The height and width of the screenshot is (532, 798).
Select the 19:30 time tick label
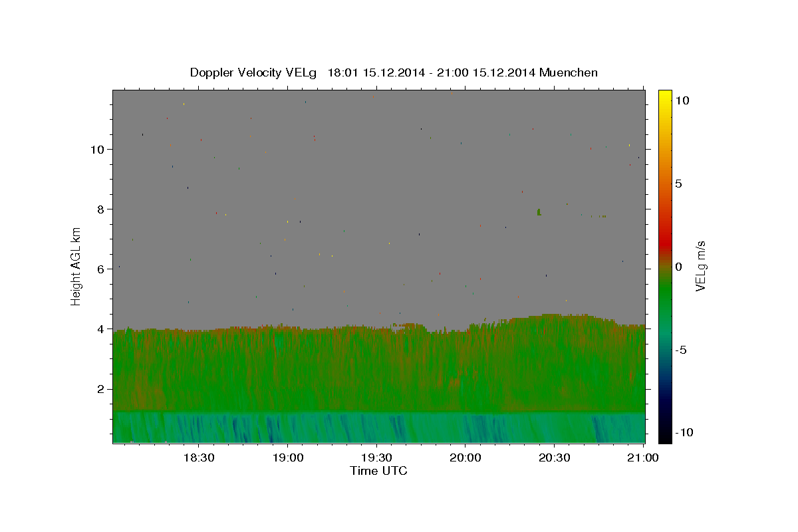376,458
